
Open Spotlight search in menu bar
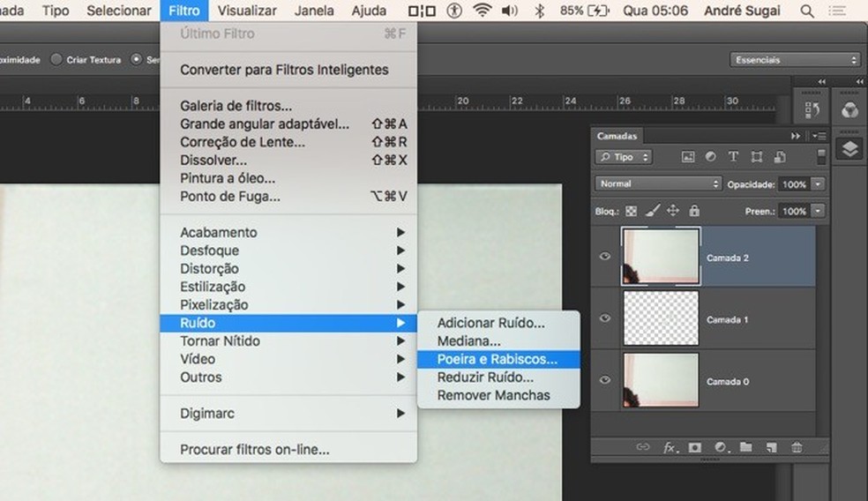point(807,11)
